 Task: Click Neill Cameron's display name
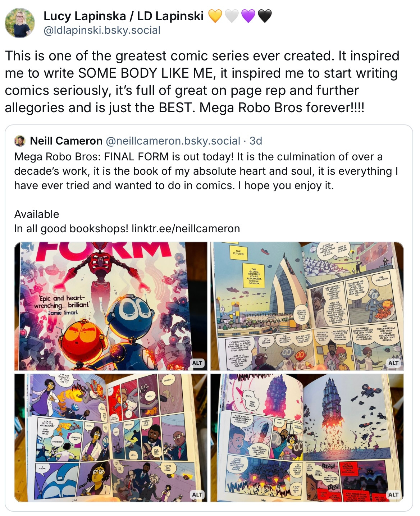coord(66,141)
